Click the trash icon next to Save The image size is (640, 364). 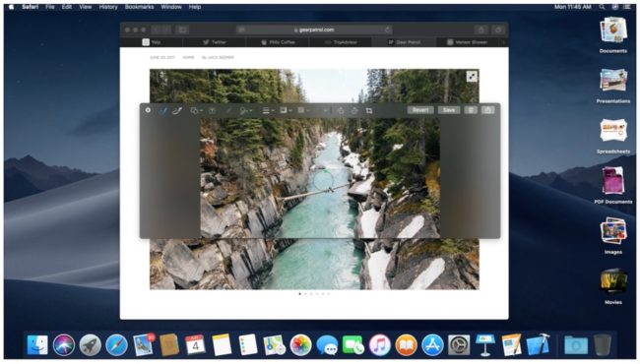(471, 110)
